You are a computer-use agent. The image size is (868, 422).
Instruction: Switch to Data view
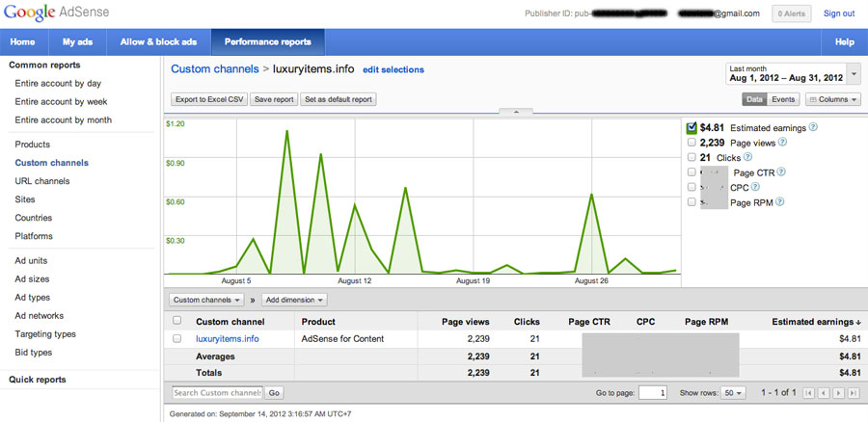coord(754,99)
